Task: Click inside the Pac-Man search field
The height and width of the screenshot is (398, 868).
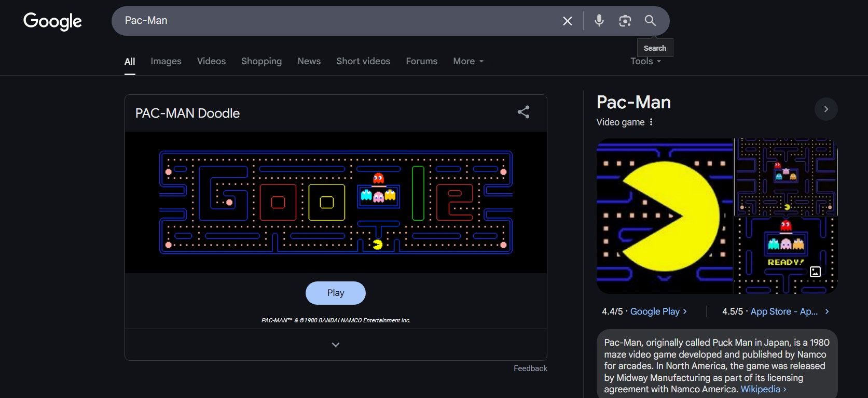Action: pos(337,21)
